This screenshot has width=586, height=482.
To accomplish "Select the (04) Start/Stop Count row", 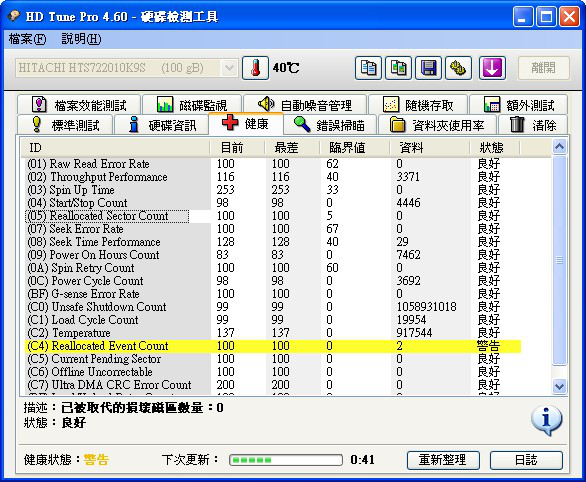I will pyautogui.click(x=273, y=203).
